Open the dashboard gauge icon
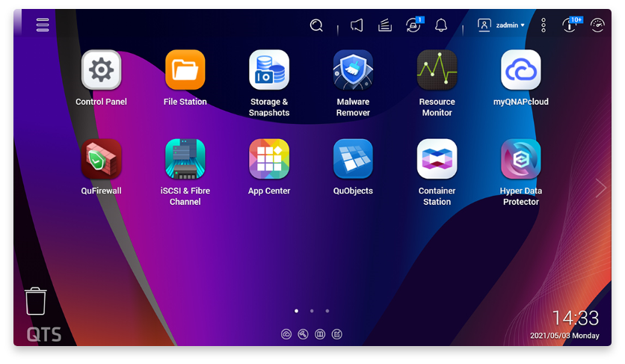 [597, 25]
